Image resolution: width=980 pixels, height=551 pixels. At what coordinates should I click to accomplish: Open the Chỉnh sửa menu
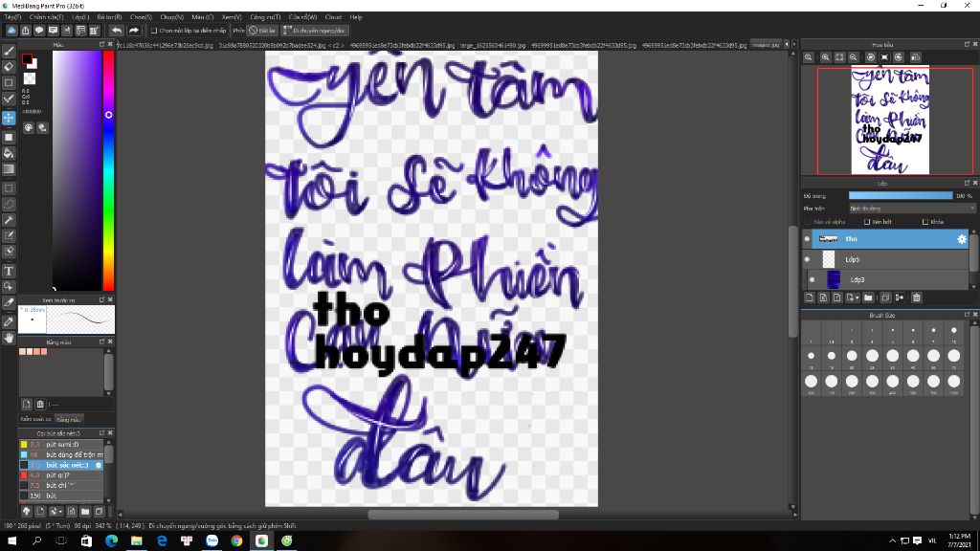46,17
